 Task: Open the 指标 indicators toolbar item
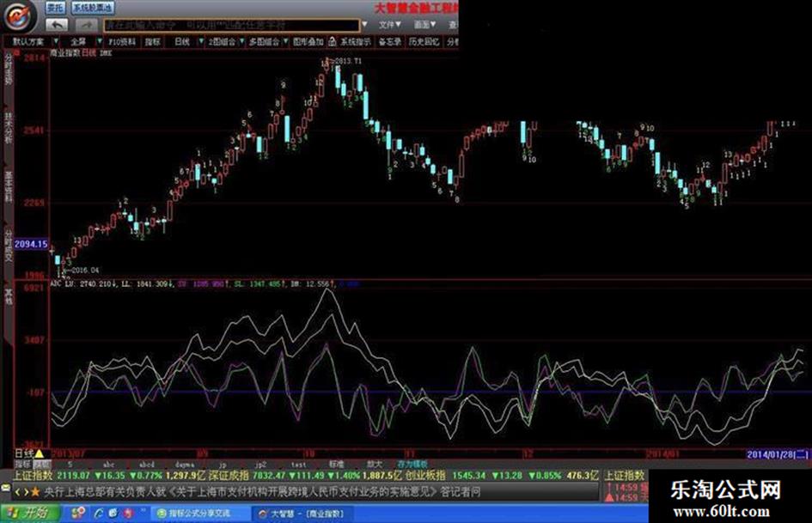click(x=152, y=41)
